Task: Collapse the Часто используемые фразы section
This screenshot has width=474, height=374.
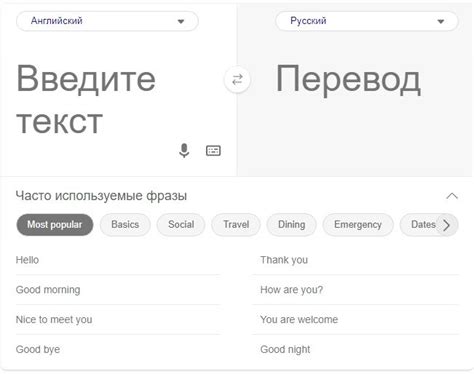Action: click(x=452, y=196)
